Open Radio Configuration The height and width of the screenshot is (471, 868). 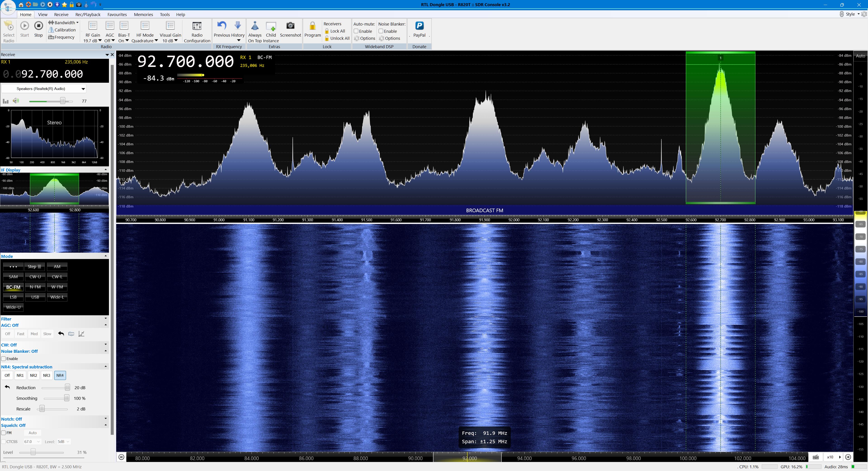197,26
